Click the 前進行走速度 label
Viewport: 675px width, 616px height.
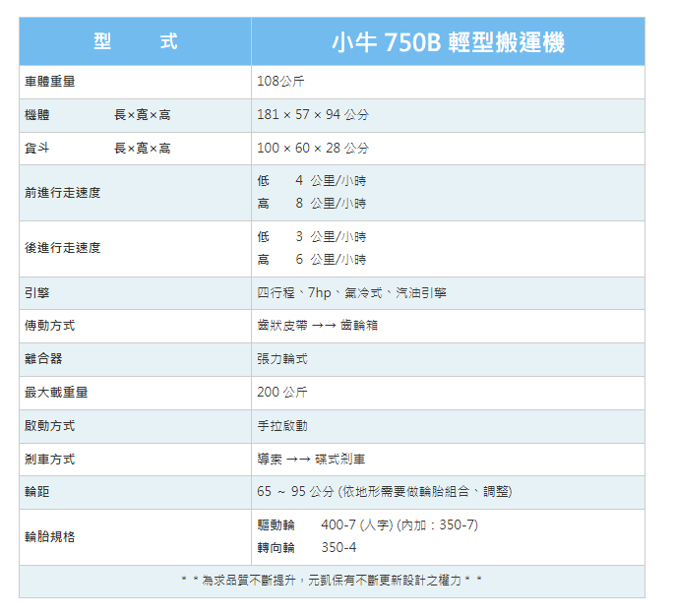pyautogui.click(x=63, y=192)
